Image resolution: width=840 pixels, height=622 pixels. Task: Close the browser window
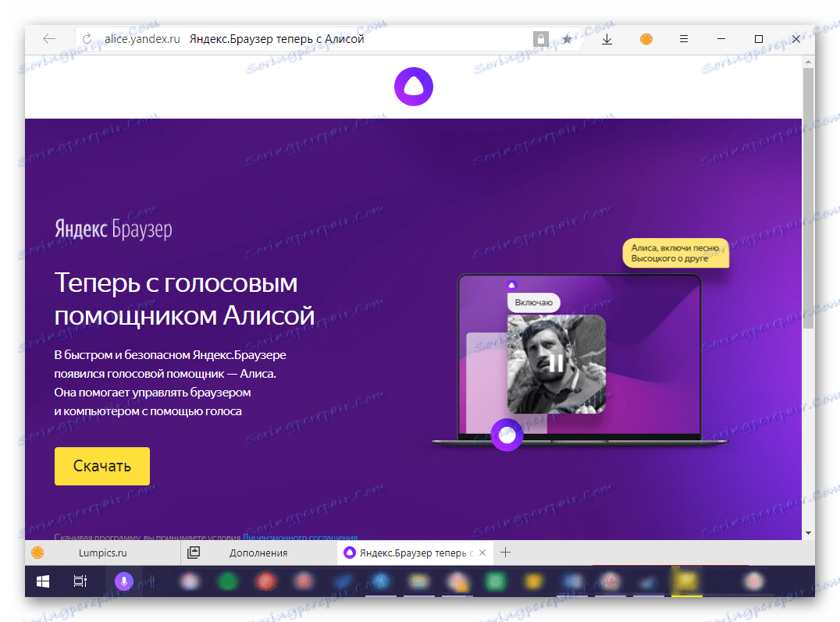(796, 38)
